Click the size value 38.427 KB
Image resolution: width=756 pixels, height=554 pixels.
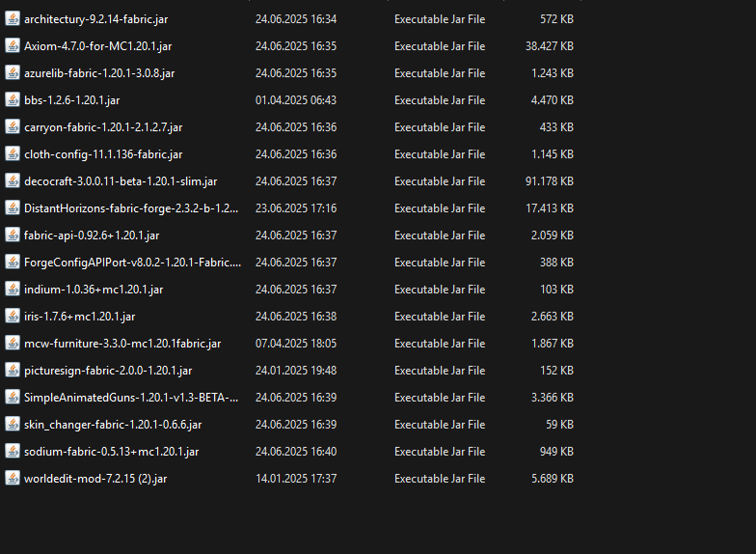pyautogui.click(x=550, y=46)
